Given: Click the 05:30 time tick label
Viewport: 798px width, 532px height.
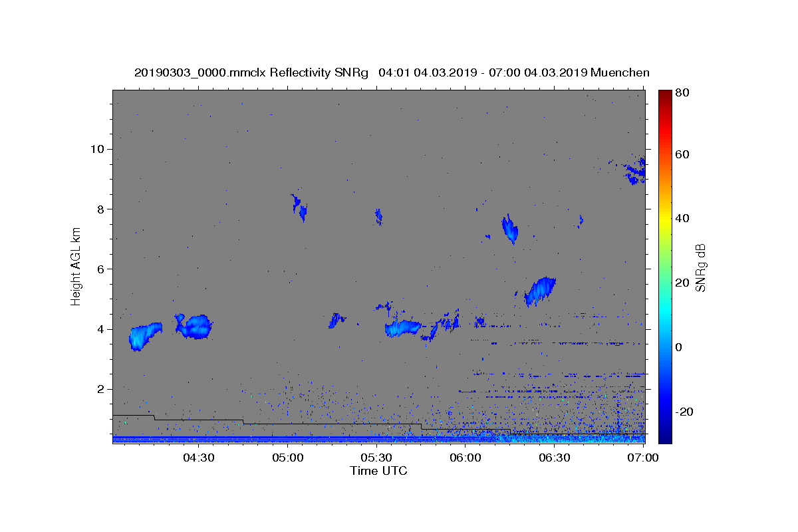Looking at the screenshot, I should tap(376, 458).
